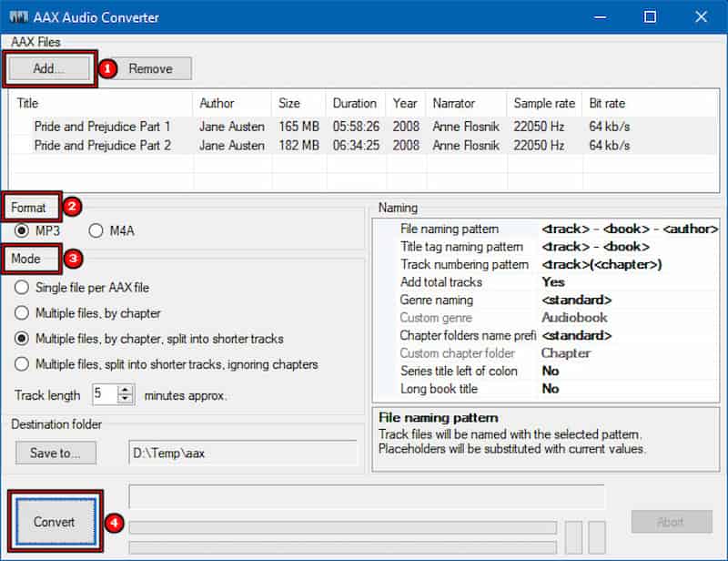Click the AAX Audio Converter title bar icon
The width and height of the screenshot is (728, 561).
18,17
